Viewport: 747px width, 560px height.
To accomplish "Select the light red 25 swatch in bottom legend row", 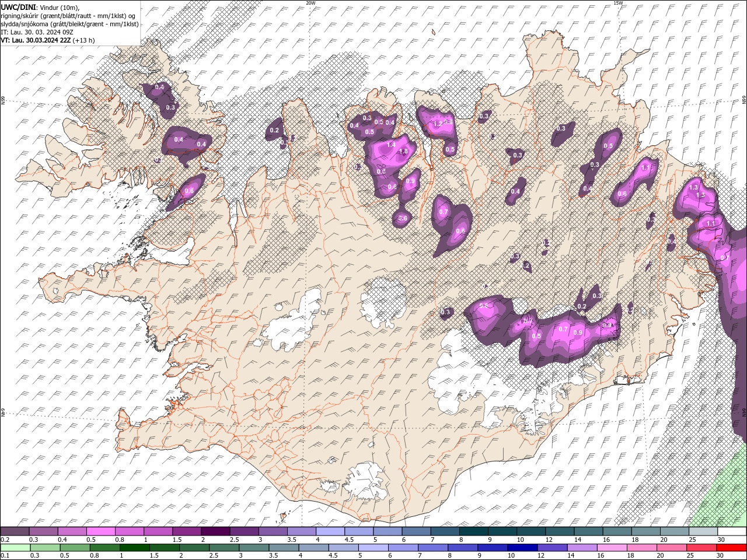I will pos(702,548).
